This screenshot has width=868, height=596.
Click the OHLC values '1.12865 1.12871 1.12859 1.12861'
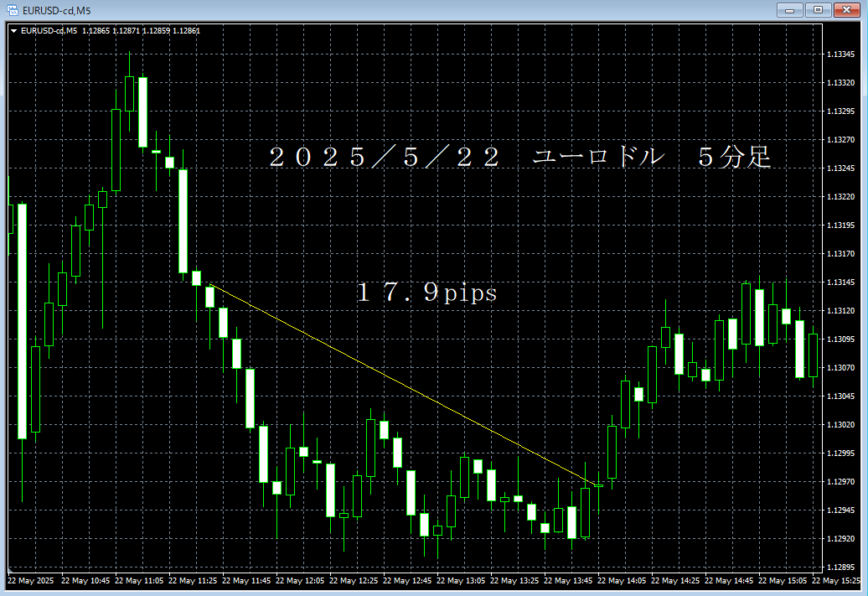point(141,31)
